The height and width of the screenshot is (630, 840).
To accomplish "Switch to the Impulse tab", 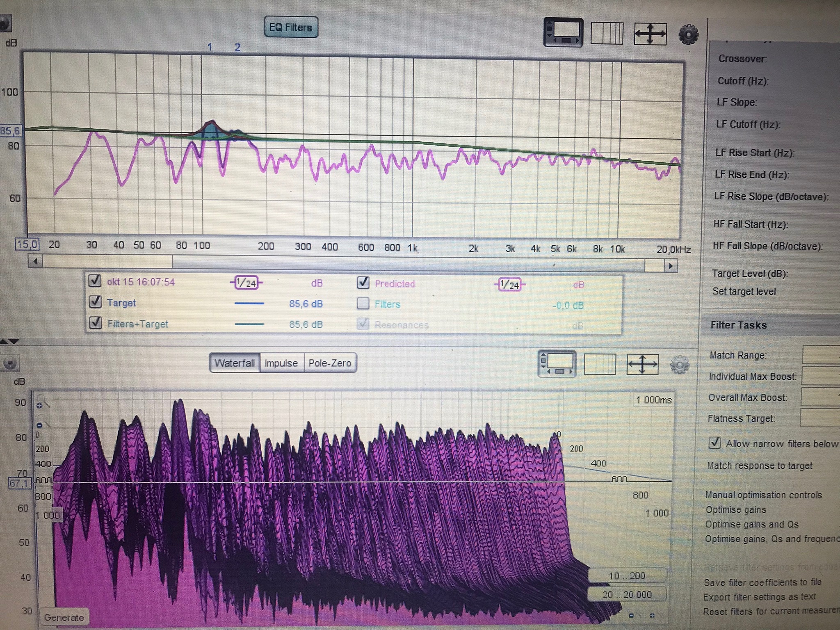I will 281,363.
